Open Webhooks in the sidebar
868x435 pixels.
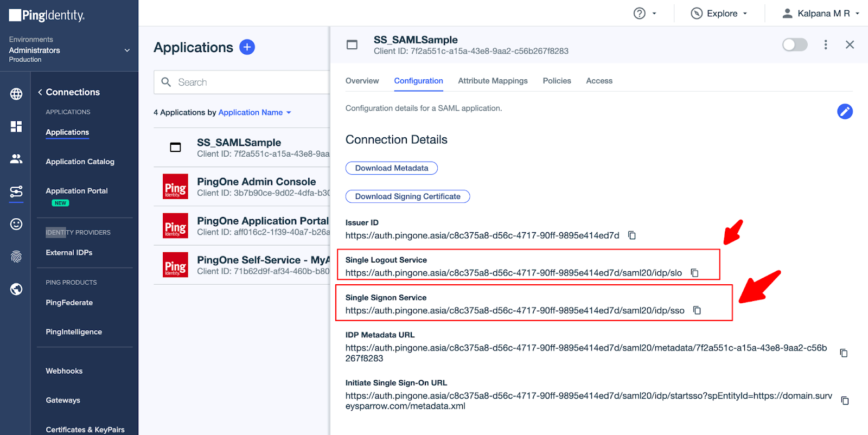64,371
